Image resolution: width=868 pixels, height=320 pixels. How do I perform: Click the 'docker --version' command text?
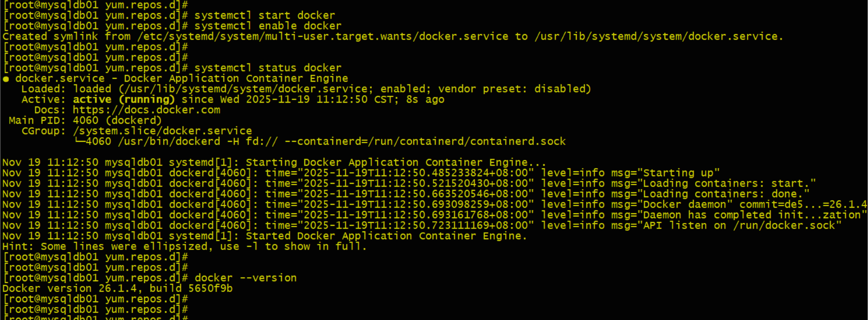click(246, 278)
